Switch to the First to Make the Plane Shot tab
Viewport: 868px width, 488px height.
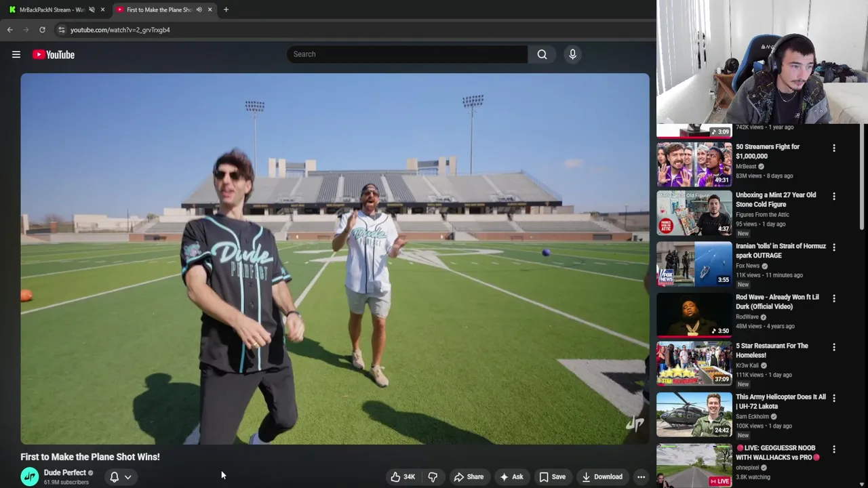coord(159,9)
